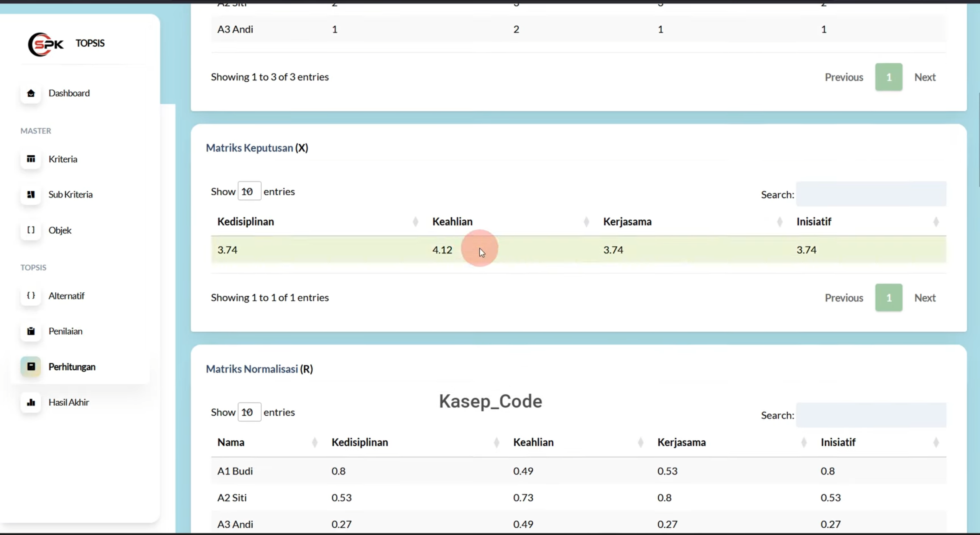The height and width of the screenshot is (535, 980).
Task: Click the Alternatif curly braces icon
Action: tap(31, 296)
